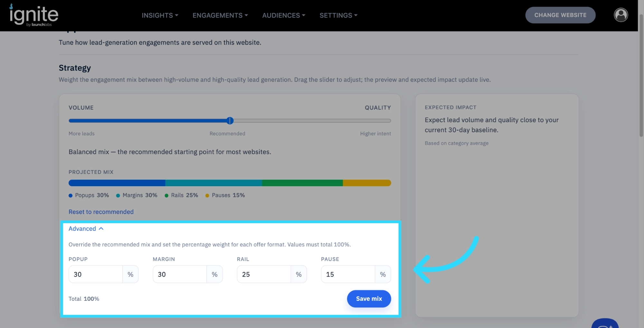Click the percent sign beside Pause field

point(383,274)
